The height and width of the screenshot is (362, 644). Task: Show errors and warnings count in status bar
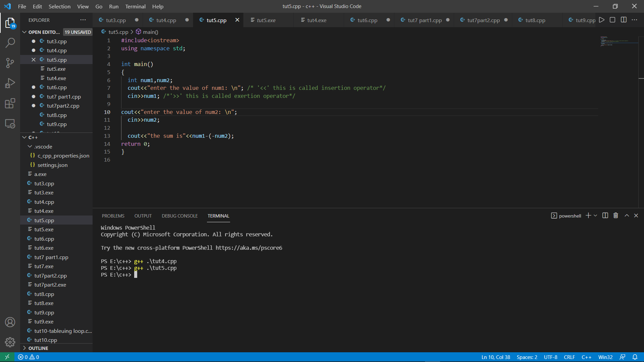tap(29, 357)
